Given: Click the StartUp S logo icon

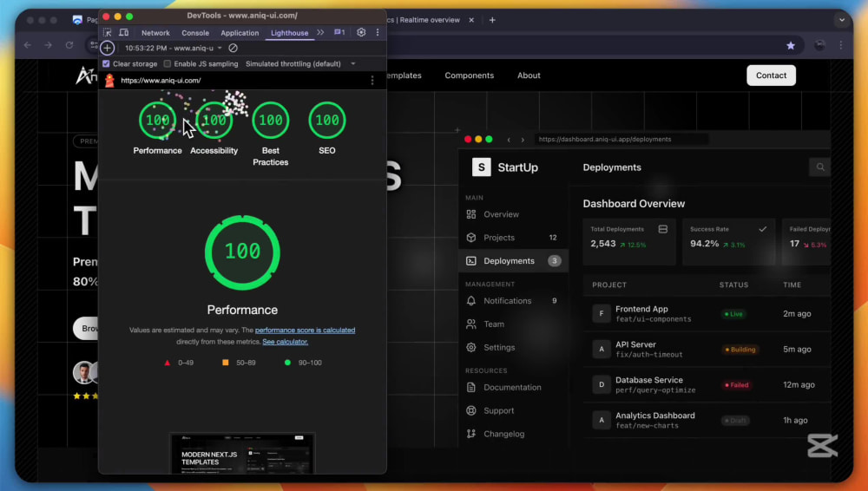Looking at the screenshot, I should tap(481, 167).
